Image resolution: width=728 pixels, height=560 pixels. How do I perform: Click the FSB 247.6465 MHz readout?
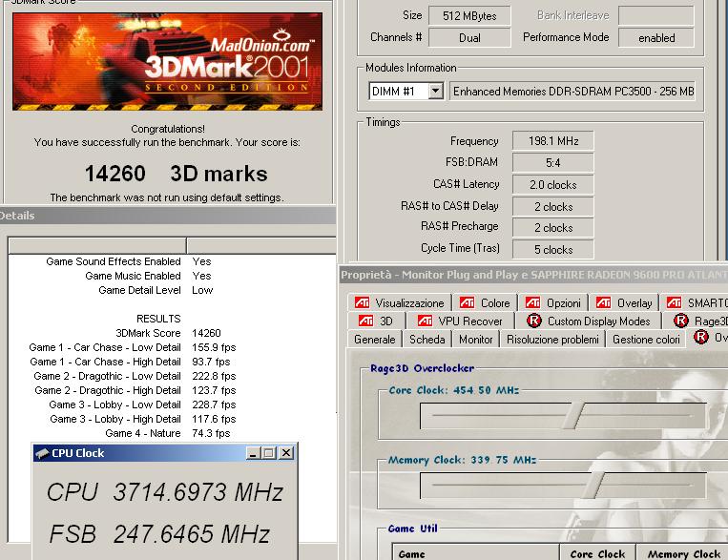(159, 534)
